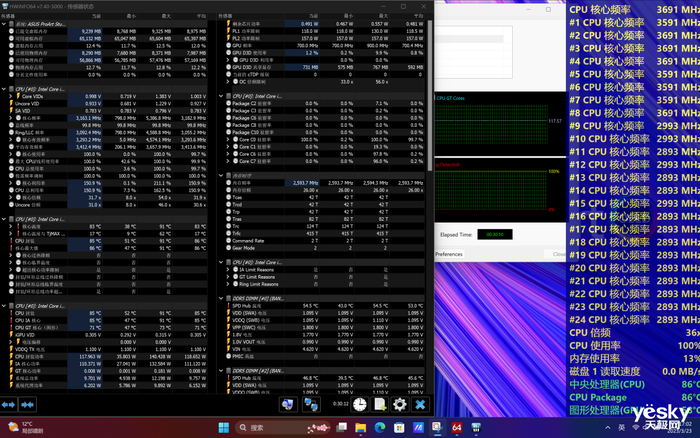Click the weather widget showing 12°C

(25, 428)
